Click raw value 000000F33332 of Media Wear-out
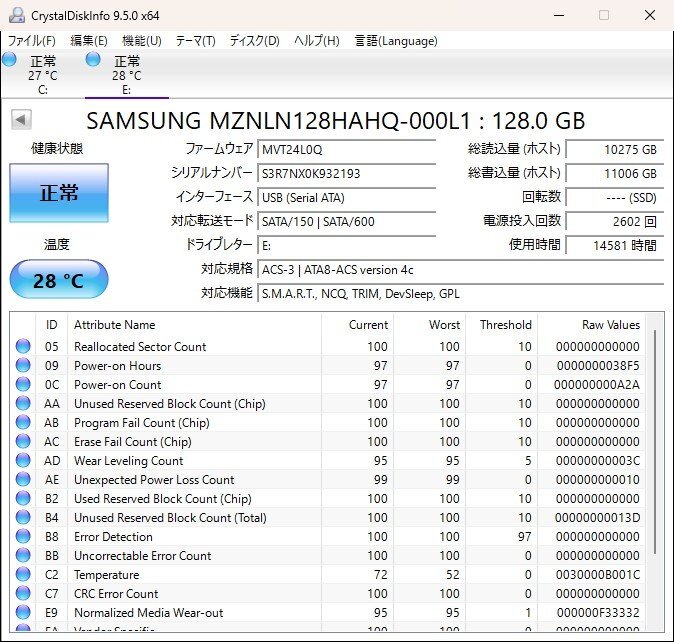 point(598,613)
